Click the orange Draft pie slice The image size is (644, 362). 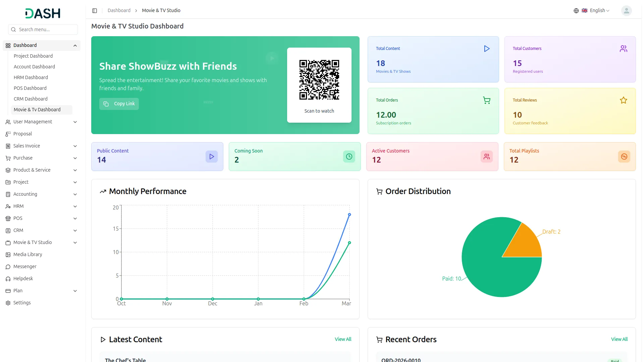(x=525, y=244)
